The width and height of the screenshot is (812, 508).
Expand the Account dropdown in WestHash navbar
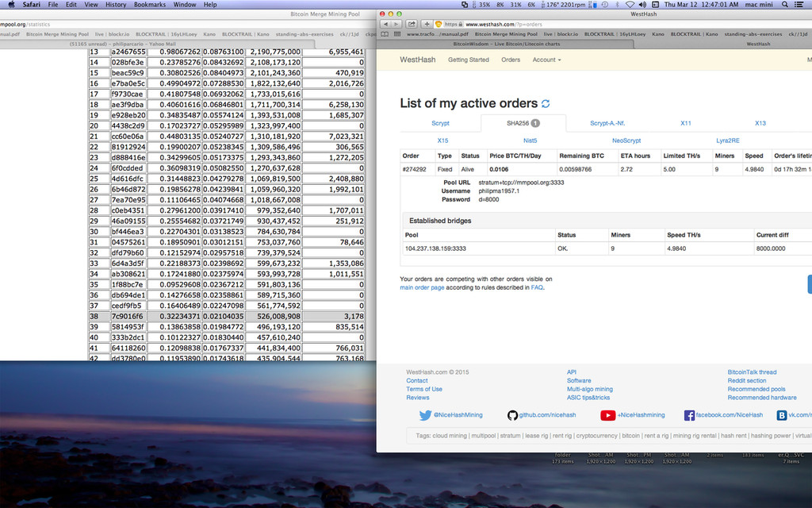point(546,60)
